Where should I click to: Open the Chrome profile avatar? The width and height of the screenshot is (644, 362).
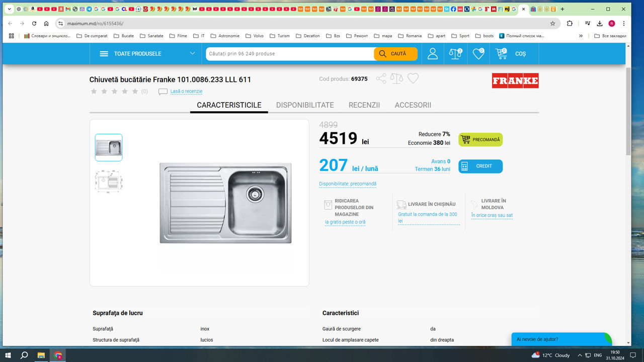pyautogui.click(x=612, y=24)
